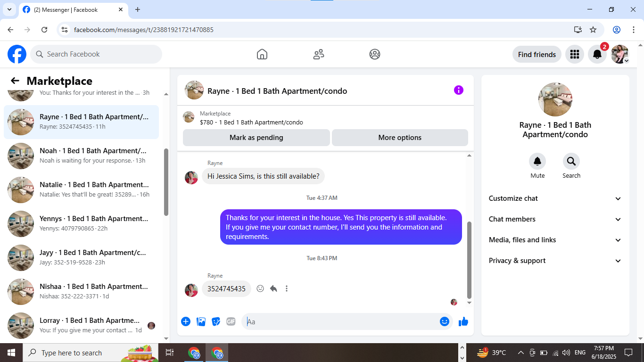Open the Facebook home logo

17,54
